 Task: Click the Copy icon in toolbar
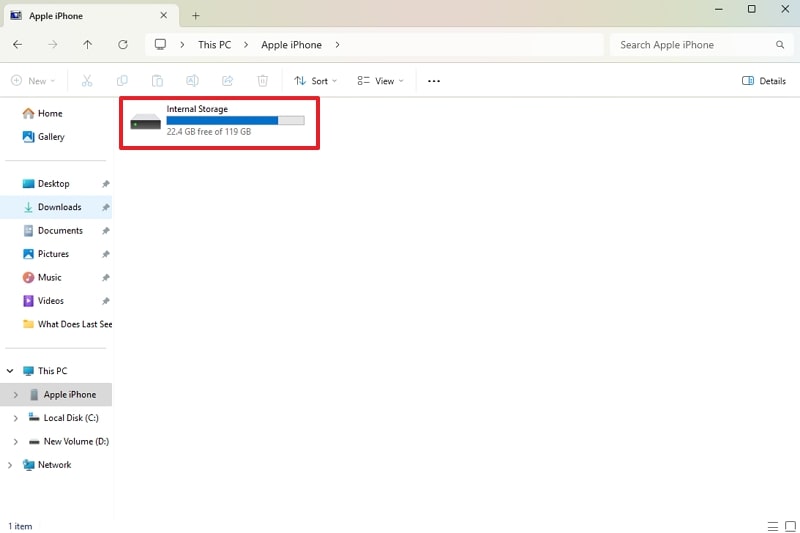point(122,81)
